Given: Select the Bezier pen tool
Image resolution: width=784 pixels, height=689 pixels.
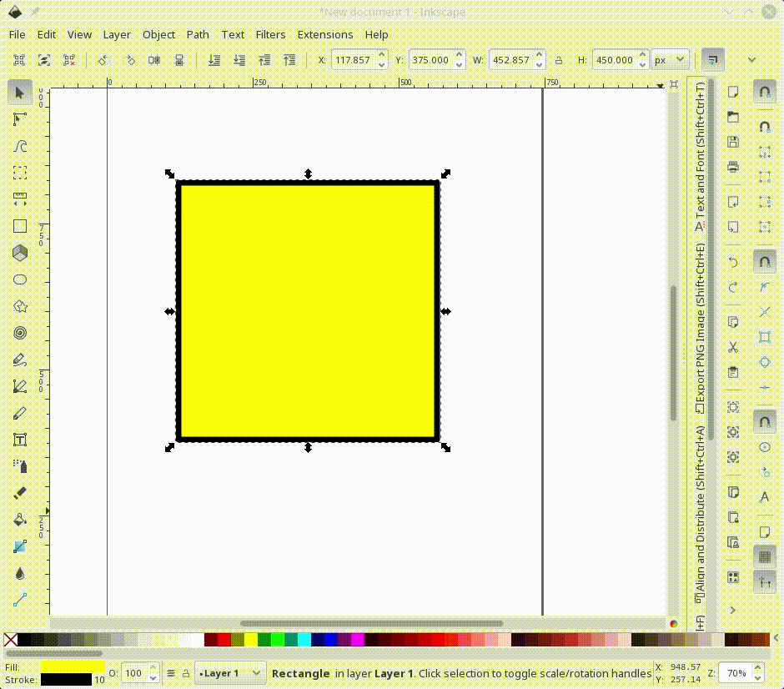Looking at the screenshot, I should pos(19,386).
